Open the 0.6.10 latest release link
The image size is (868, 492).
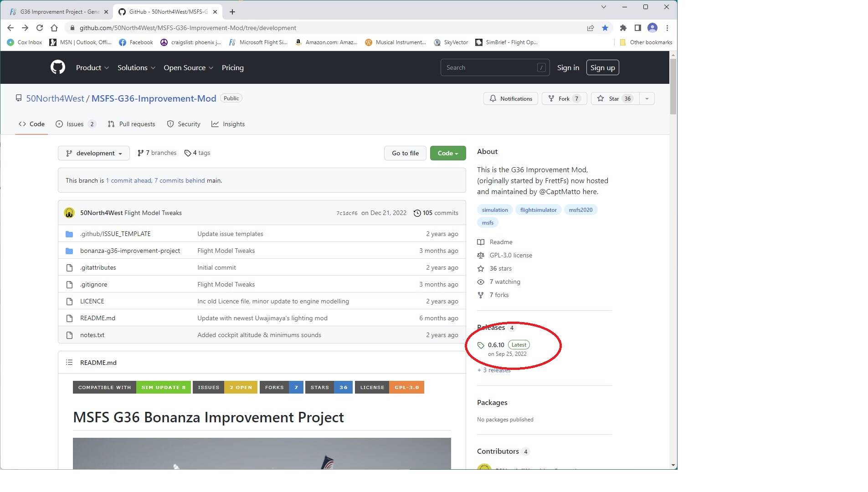pos(496,345)
